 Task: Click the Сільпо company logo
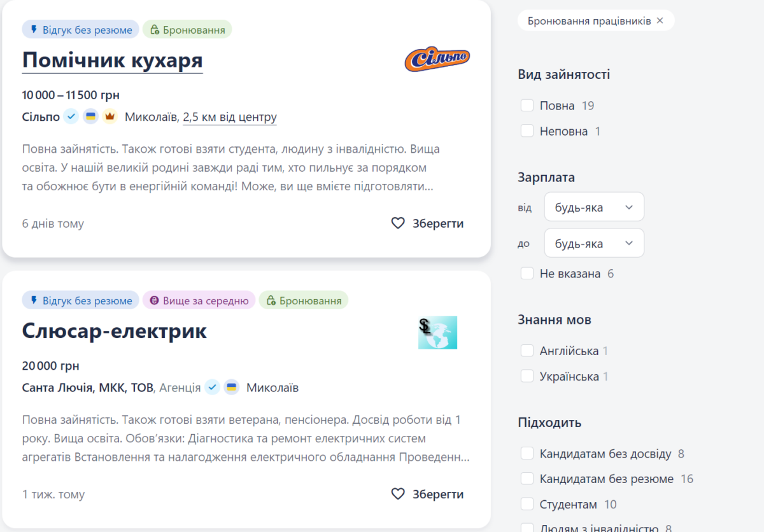pos(437,60)
